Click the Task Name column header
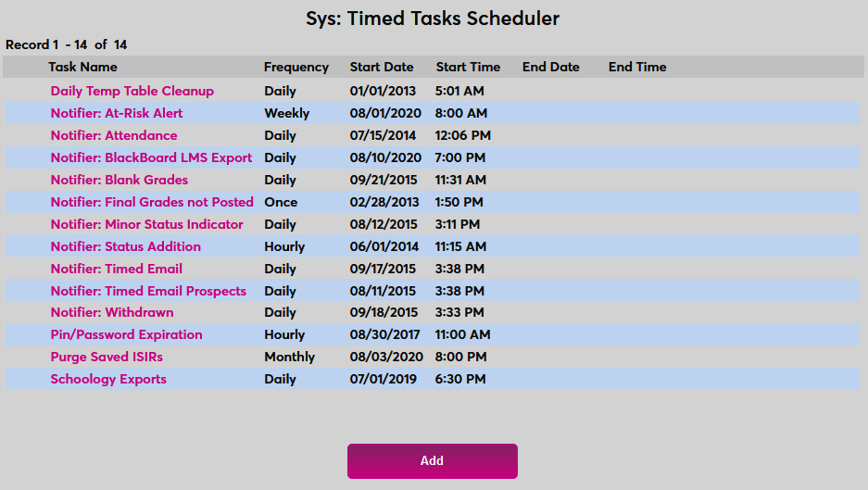The width and height of the screenshot is (868, 490). [x=82, y=67]
